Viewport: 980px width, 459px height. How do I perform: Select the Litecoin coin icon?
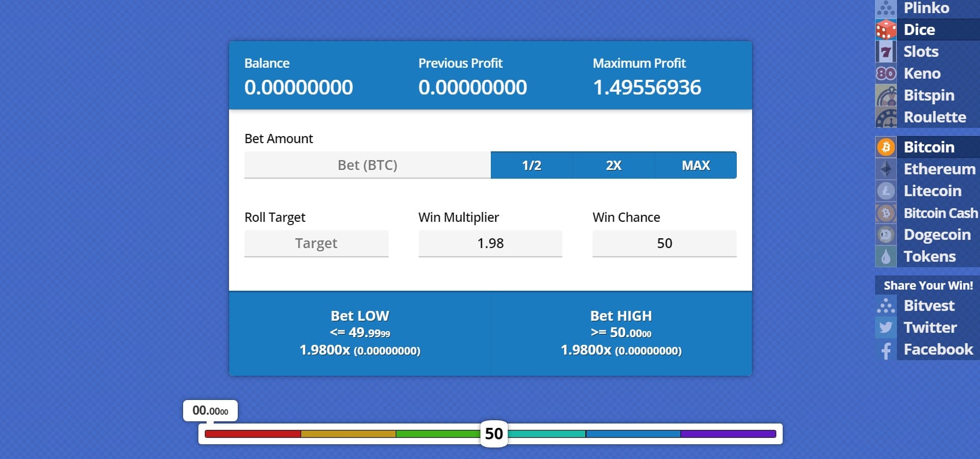tap(886, 191)
